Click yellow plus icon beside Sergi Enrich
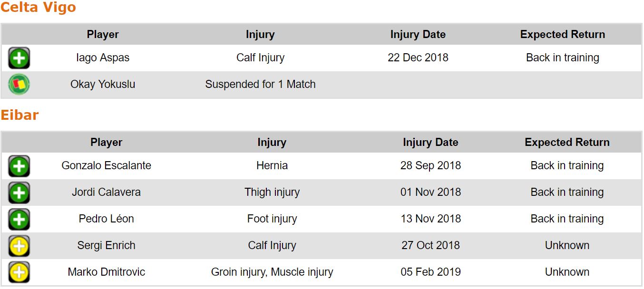This screenshot has height=289, width=644. click(19, 246)
